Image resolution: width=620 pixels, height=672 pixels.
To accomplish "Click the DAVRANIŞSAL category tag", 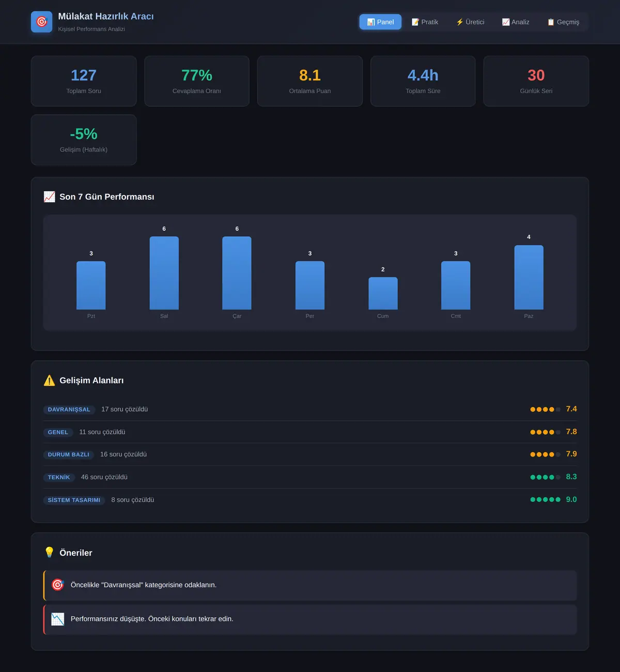I will point(69,409).
